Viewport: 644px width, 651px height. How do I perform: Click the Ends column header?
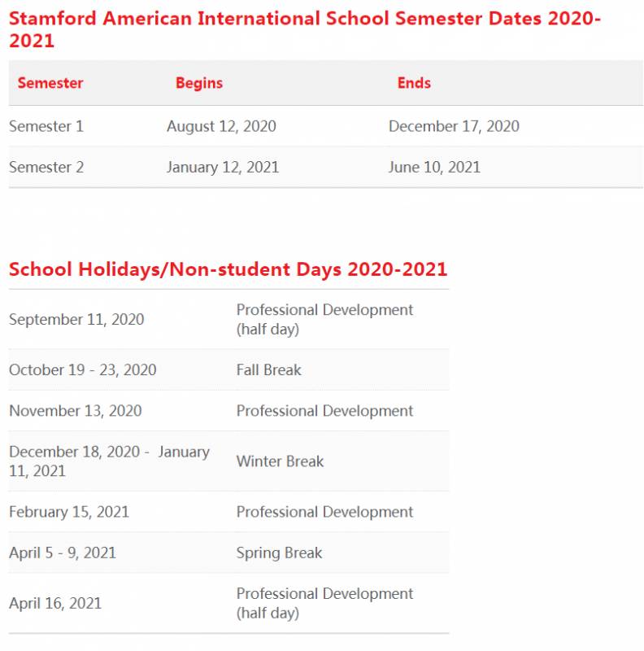(414, 83)
